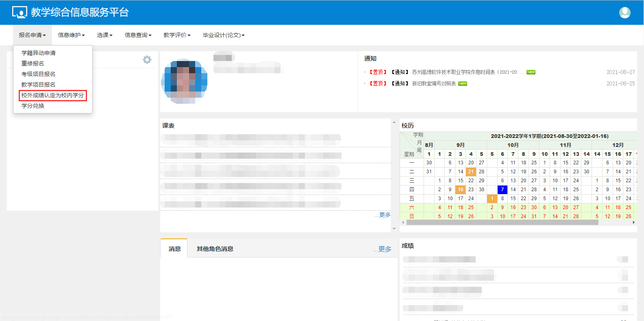Screen dimensions: 644x321
Task: Click the platform logo icon
Action: click(x=19, y=13)
